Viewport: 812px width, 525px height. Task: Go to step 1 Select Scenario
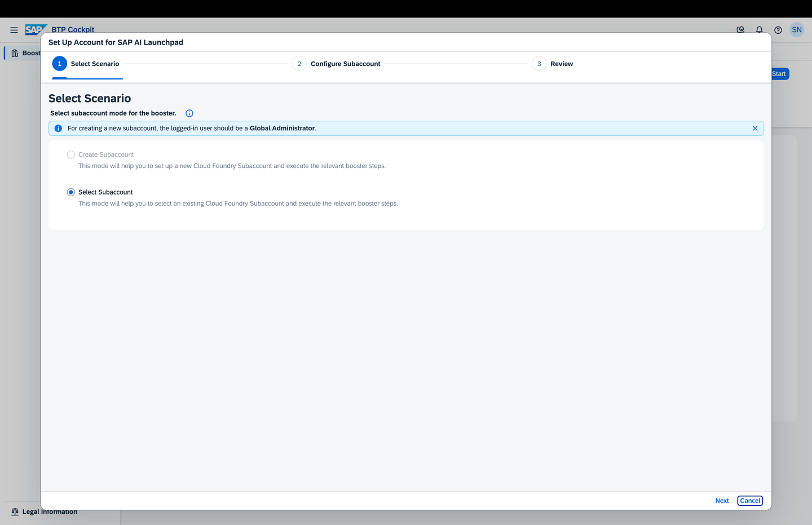[x=86, y=64]
